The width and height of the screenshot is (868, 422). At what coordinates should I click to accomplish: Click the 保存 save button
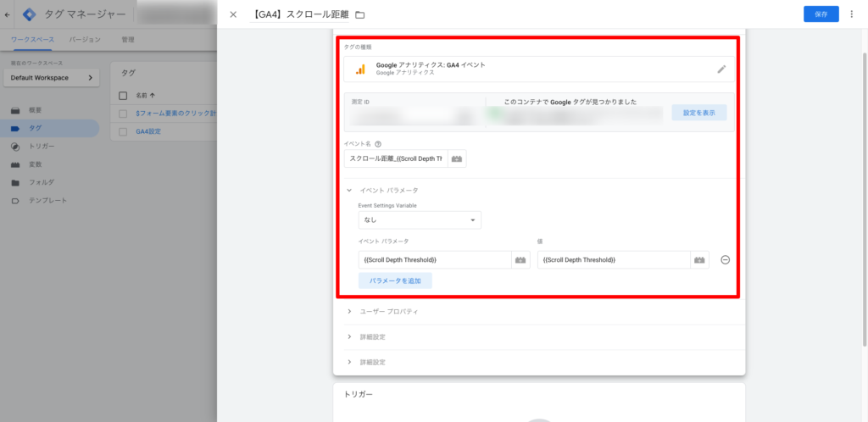coord(821,14)
